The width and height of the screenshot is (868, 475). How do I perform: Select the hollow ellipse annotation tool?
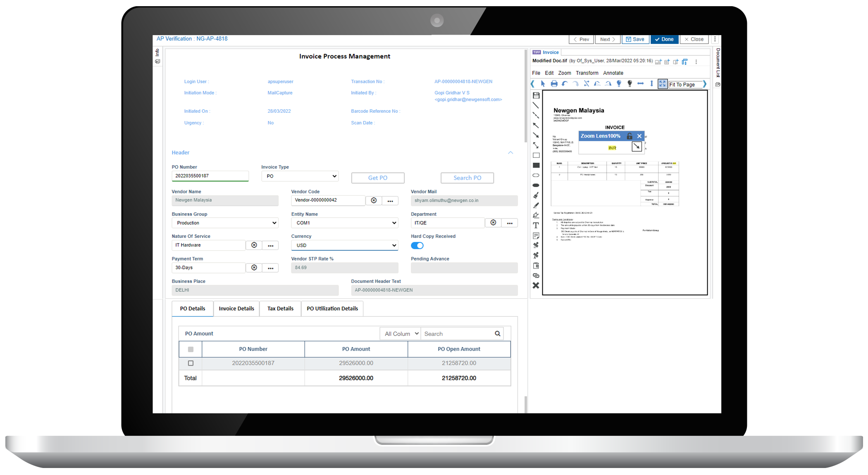(536, 175)
